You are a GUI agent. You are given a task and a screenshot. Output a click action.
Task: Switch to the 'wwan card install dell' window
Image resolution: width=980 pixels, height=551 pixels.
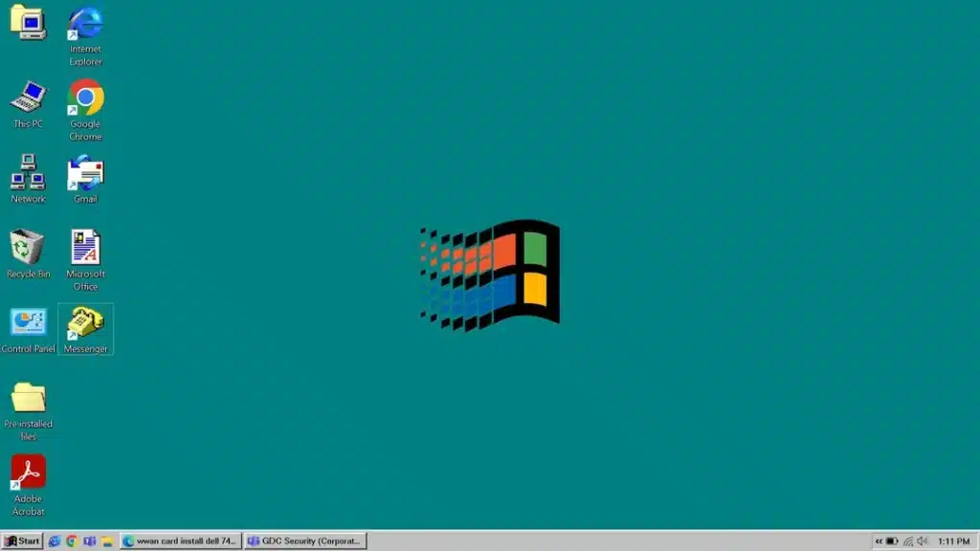[181, 541]
